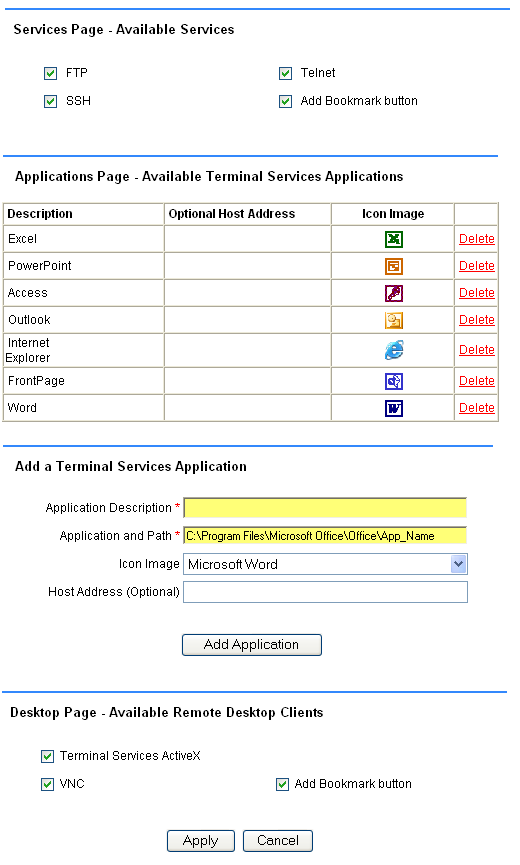Click the Outlook description cell

(x=84, y=320)
